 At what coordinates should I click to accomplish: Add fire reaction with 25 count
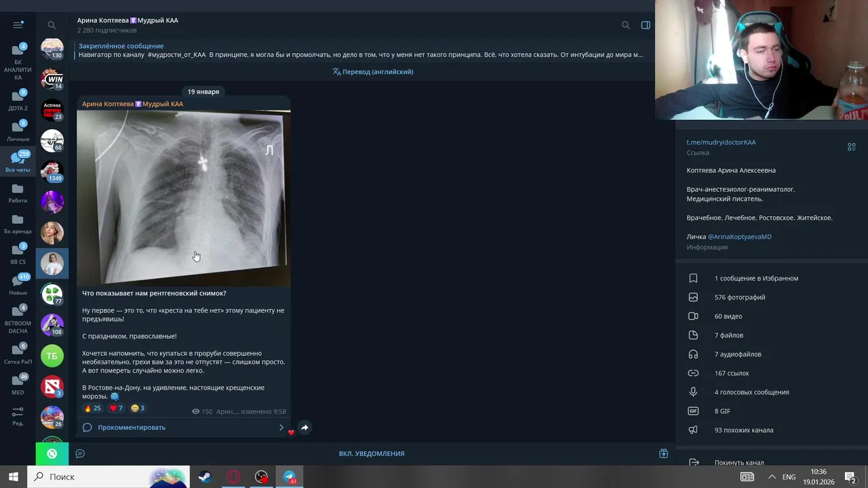[x=92, y=408]
